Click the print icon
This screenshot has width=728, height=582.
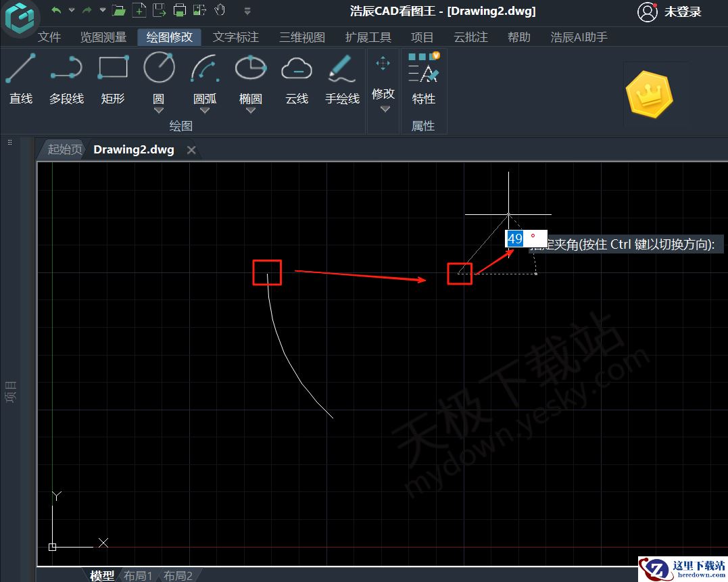[x=180, y=10]
